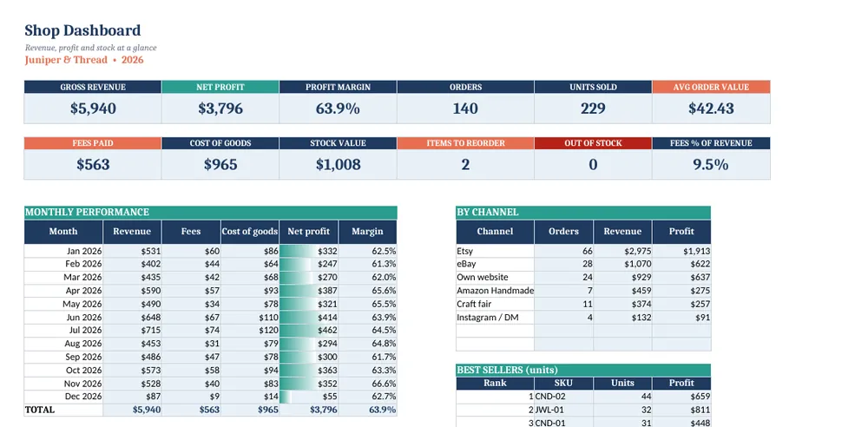Select the Juniper & Thread 2026 subtitle
The width and height of the screenshot is (868, 427).
[x=83, y=60]
